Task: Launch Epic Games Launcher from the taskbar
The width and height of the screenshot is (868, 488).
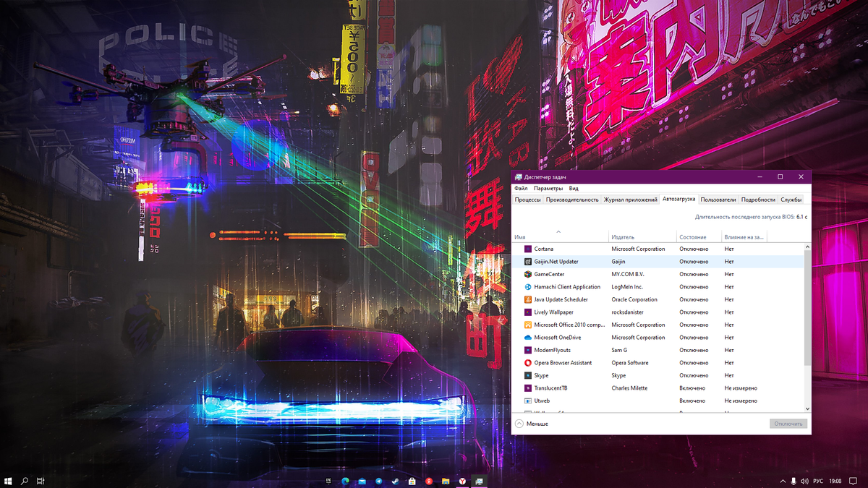Action: (x=328, y=481)
